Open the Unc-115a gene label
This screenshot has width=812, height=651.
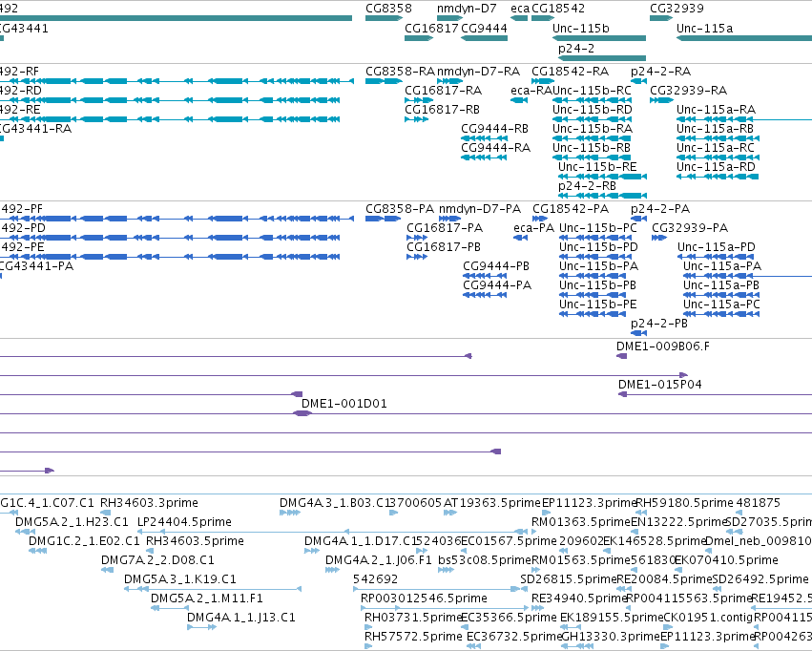click(704, 28)
